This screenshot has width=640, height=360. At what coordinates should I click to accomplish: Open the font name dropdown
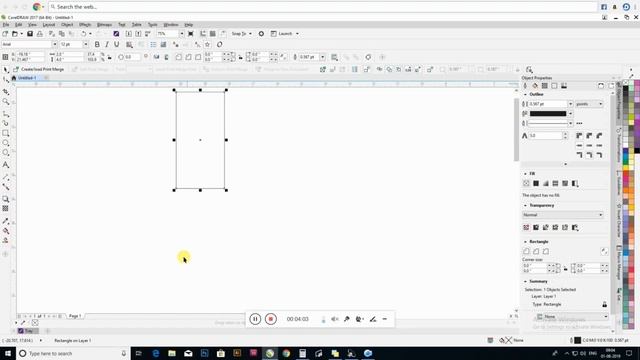tap(54, 44)
